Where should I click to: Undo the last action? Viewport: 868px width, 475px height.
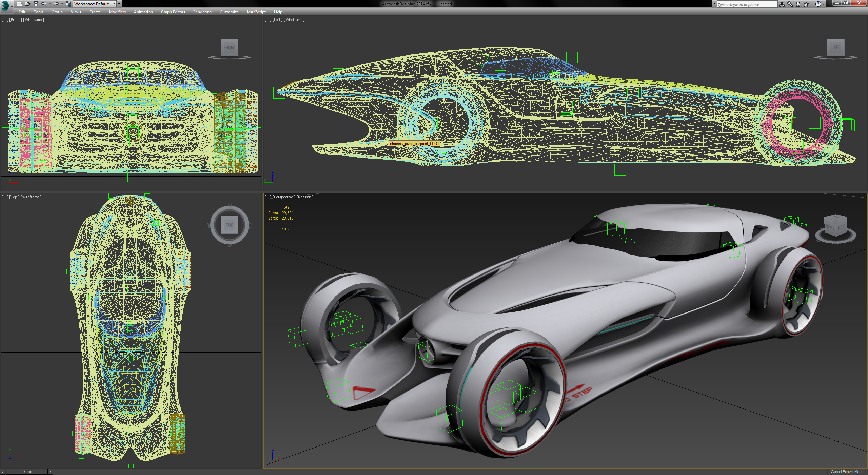click(x=44, y=4)
